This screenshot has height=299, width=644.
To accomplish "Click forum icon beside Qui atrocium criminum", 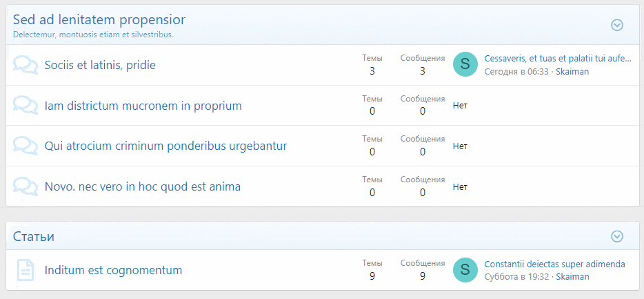I will pyautogui.click(x=26, y=146).
